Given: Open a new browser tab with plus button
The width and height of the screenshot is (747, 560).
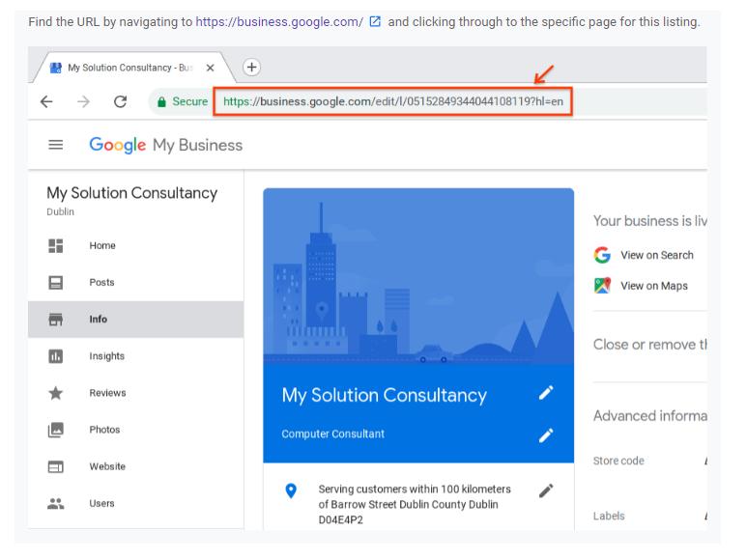Looking at the screenshot, I should click(251, 67).
